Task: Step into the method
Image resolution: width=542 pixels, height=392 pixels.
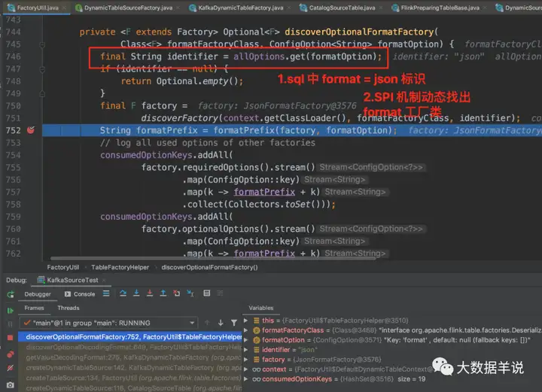Action: click(136, 293)
